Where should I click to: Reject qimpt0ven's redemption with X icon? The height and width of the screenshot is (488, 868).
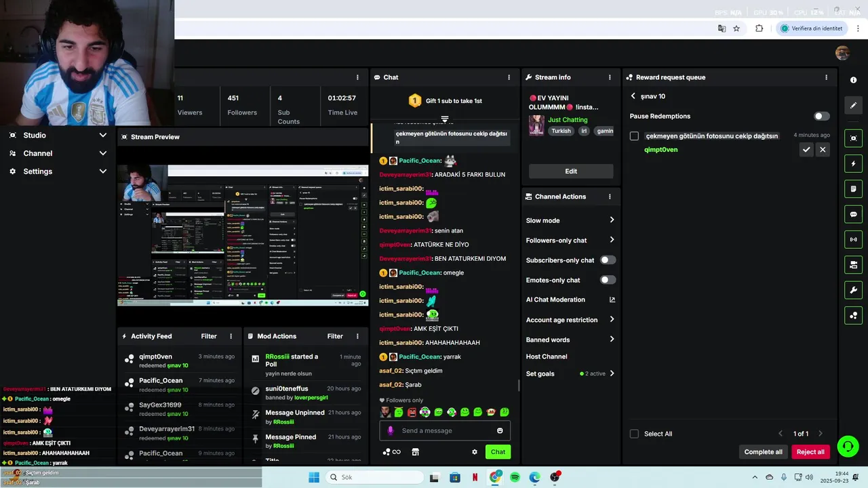tap(823, 150)
